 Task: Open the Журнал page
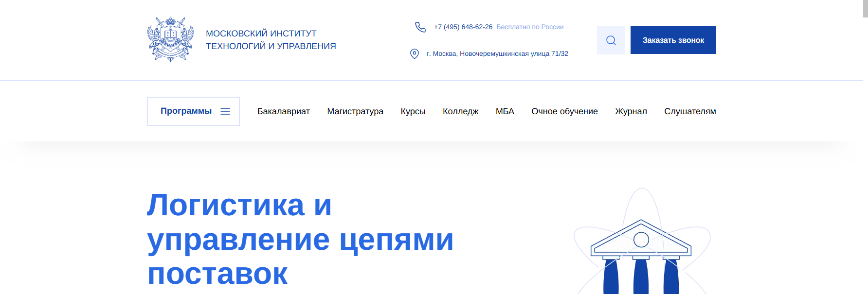tap(631, 111)
